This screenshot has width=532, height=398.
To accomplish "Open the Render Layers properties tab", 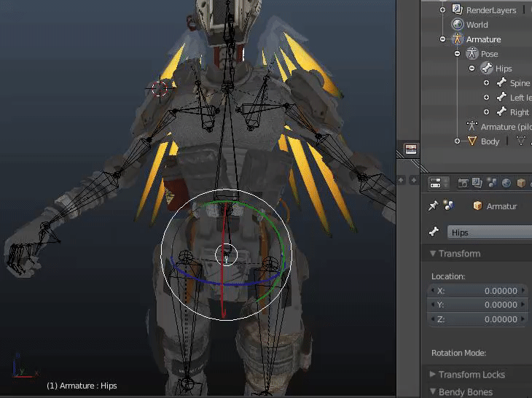I will click(x=477, y=183).
